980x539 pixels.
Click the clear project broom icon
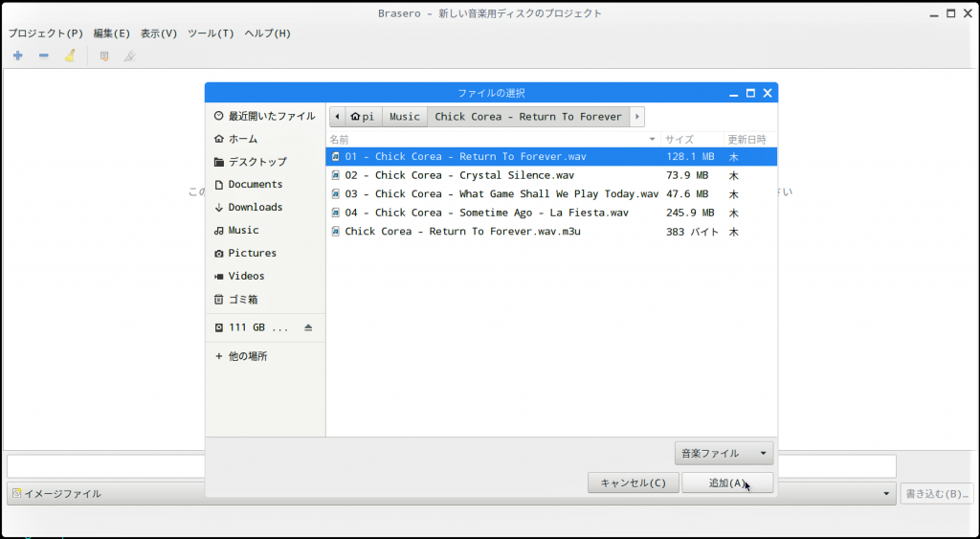coord(70,56)
